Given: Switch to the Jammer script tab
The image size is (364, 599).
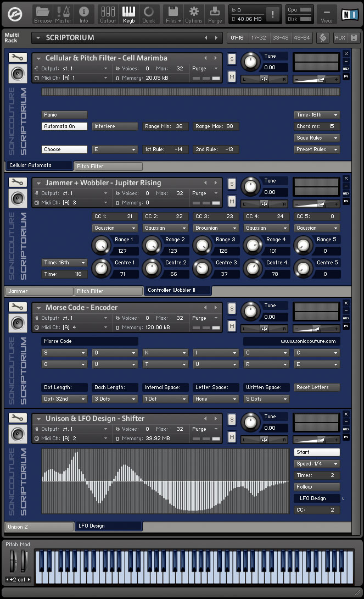Looking at the screenshot, I should click(39, 291).
